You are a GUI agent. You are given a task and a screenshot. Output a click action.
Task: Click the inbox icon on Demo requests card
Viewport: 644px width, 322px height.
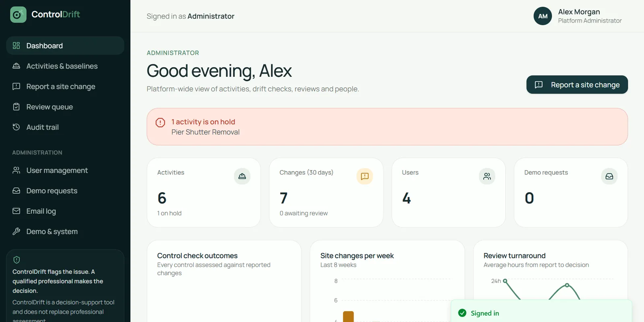point(609,176)
